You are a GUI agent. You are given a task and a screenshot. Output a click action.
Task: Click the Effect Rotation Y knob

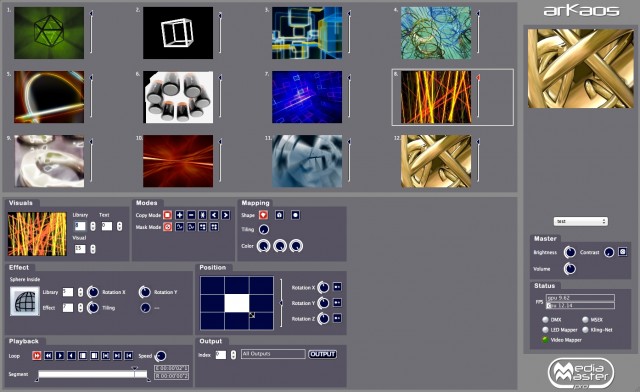pos(144,292)
